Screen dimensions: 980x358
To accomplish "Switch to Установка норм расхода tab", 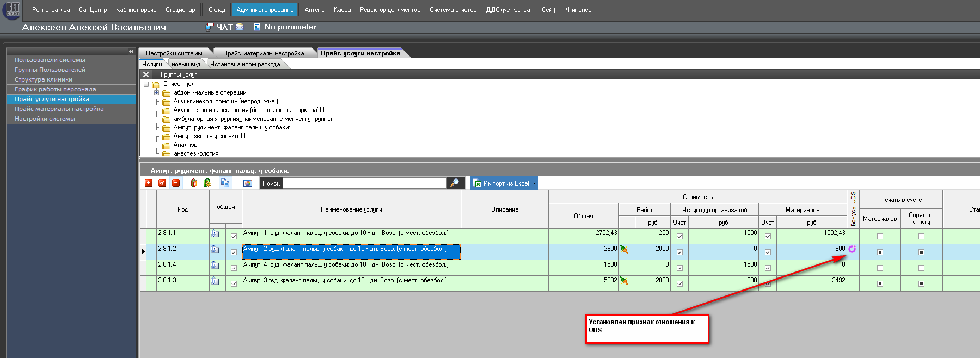I will pyautogui.click(x=245, y=64).
